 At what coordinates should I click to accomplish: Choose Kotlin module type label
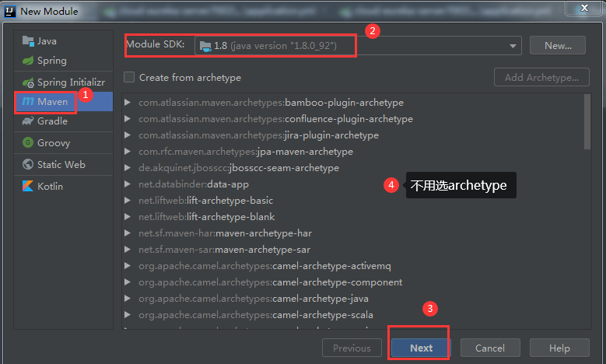(51, 186)
